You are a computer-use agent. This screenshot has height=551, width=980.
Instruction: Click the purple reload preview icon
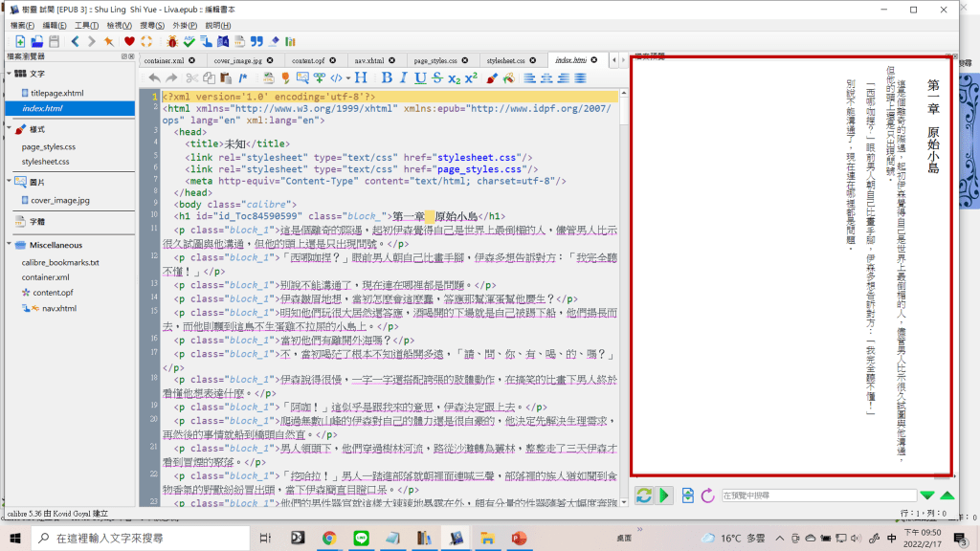tap(708, 495)
